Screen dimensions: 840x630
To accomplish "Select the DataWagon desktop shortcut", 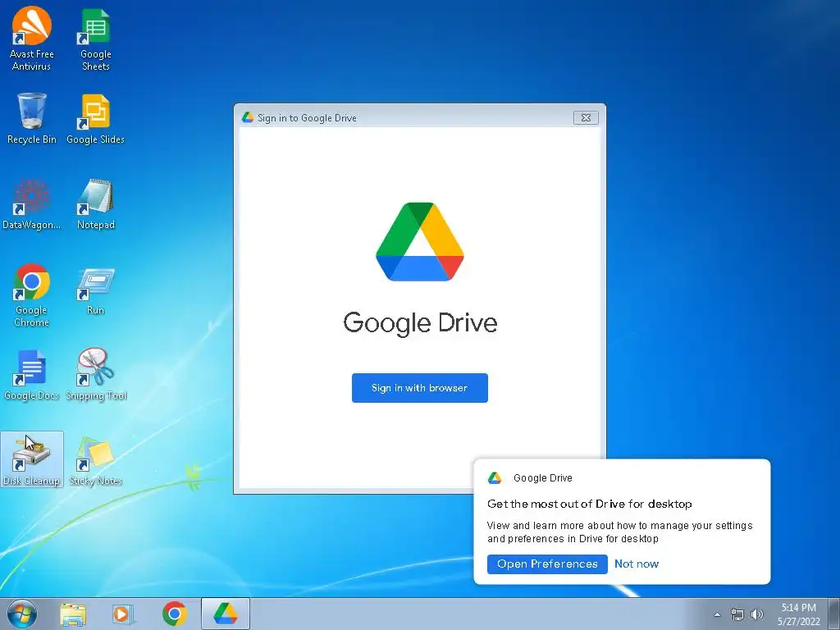I will click(32, 204).
